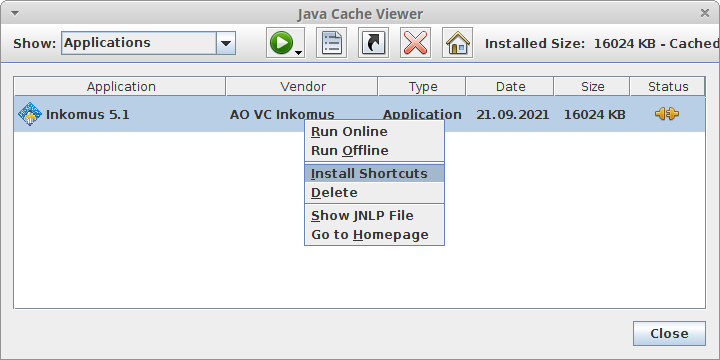Click the Install shortcuts arrow toolbar icon

point(373,43)
